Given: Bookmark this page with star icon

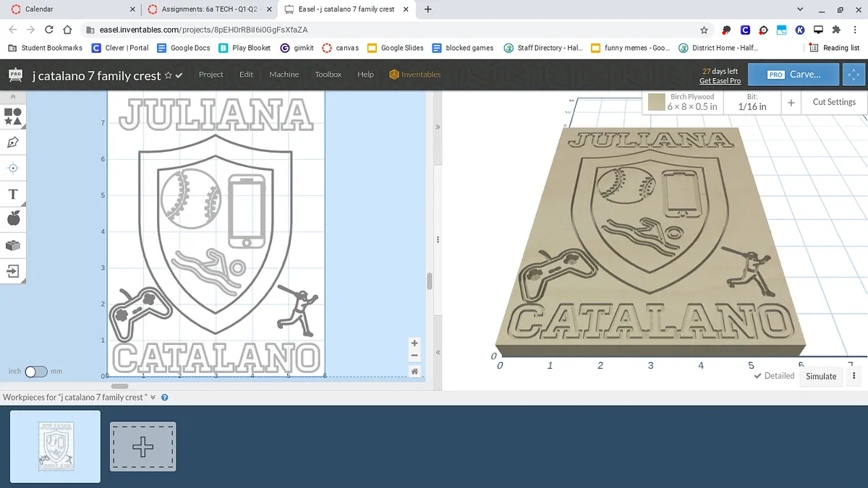Looking at the screenshot, I should [x=704, y=30].
